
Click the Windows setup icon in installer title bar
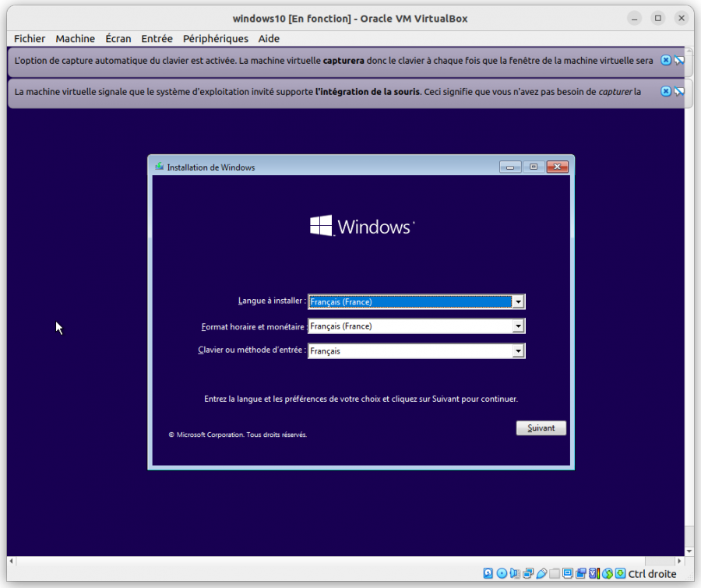tap(159, 167)
